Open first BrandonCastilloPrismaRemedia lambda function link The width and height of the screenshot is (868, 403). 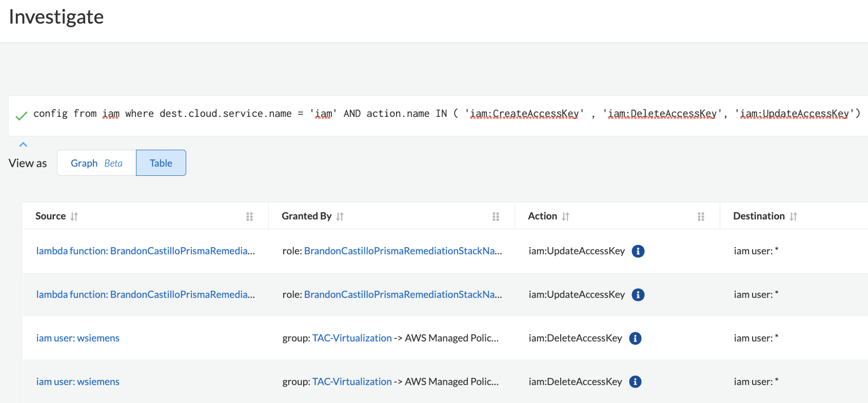pos(145,251)
